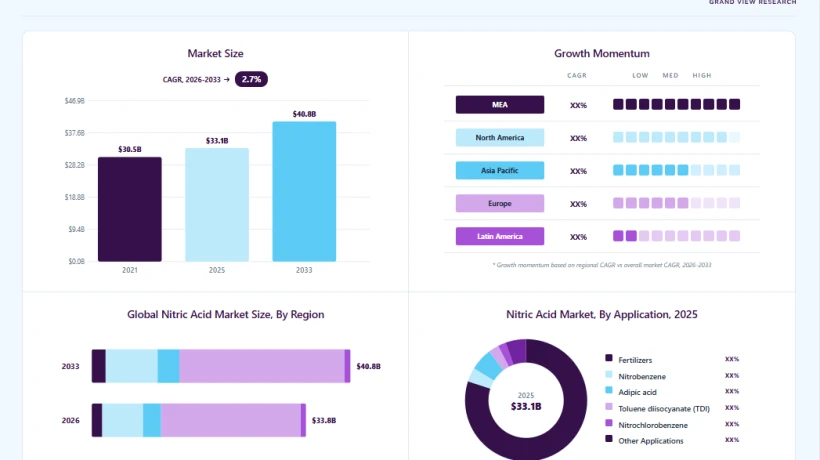Click the '2026' stacked bar row label

71,420
